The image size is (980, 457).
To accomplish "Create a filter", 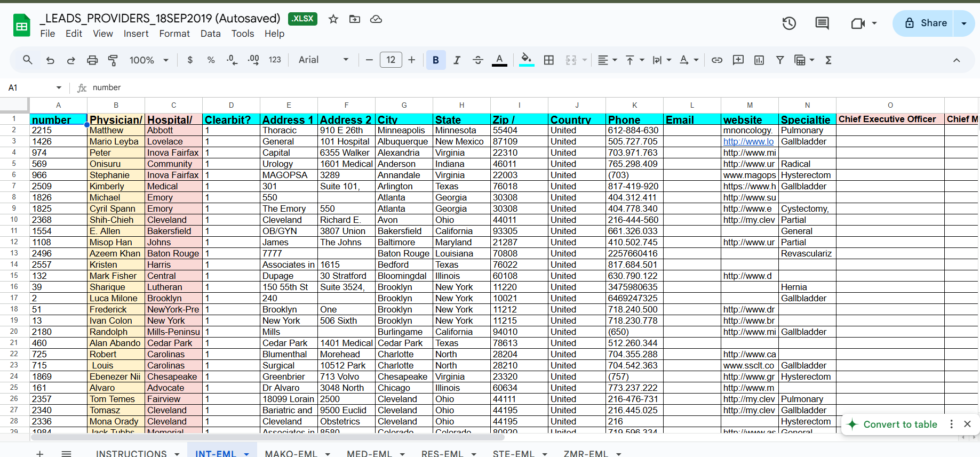I will pos(780,60).
